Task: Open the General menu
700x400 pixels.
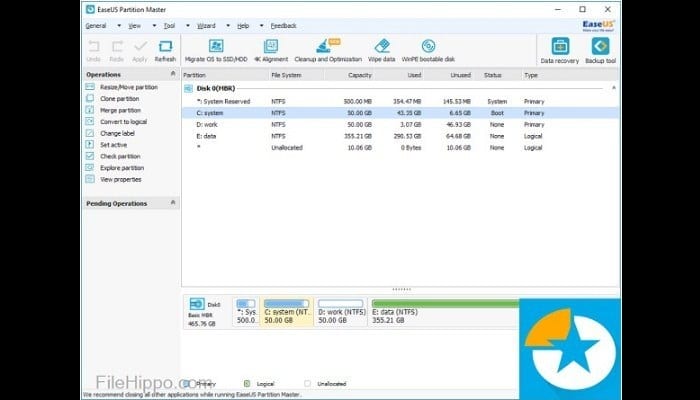Action: coord(96,26)
